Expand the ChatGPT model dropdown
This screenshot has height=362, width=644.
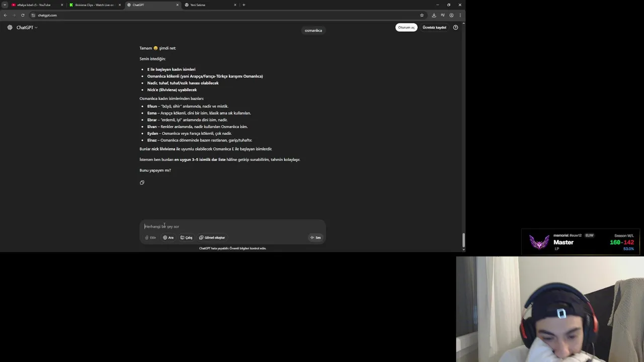(x=27, y=28)
